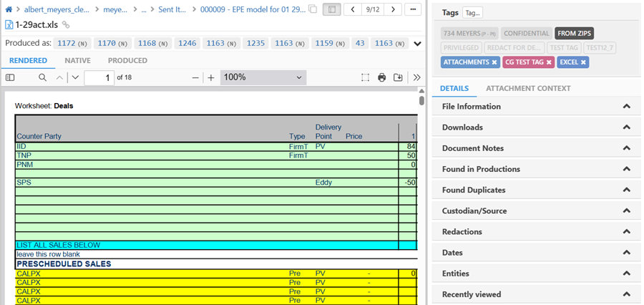
Task: Toggle the TEST TAG tag
Action: pos(564,48)
